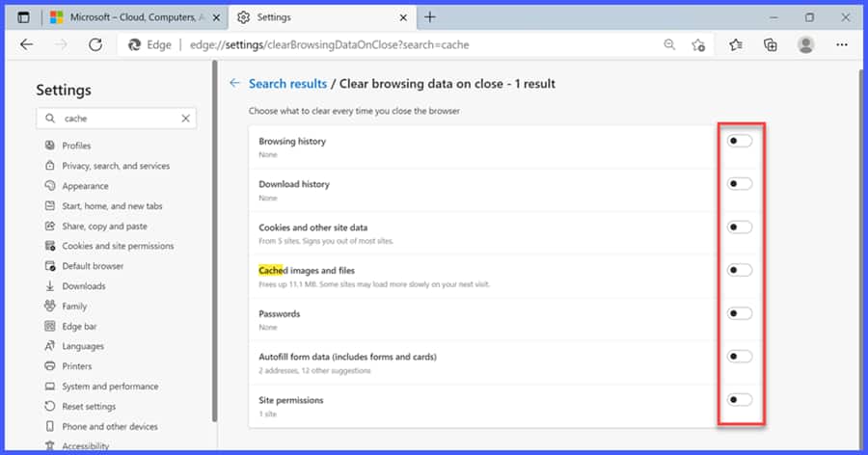Open Settings and more ellipsis menu
The width and height of the screenshot is (868, 455).
tap(842, 44)
